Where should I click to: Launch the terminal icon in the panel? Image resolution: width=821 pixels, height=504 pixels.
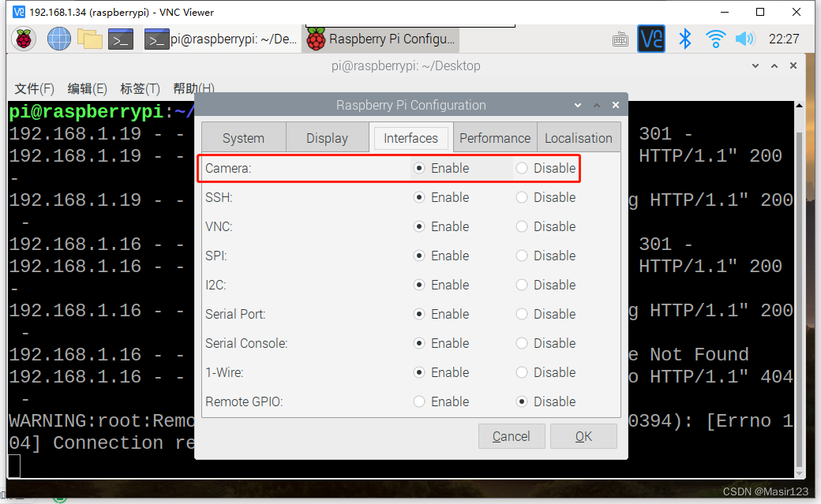(x=121, y=39)
